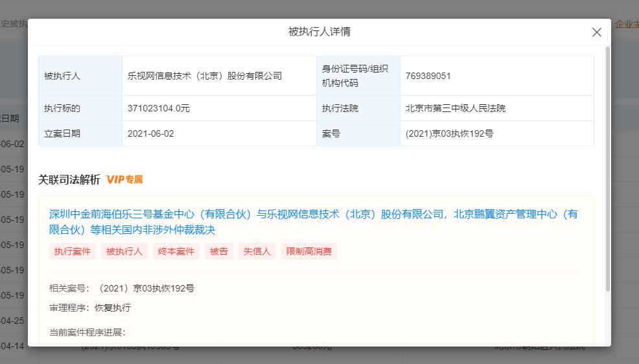The image size is (639, 364).
Task: Select 相关案号 line text
Action: point(122,288)
